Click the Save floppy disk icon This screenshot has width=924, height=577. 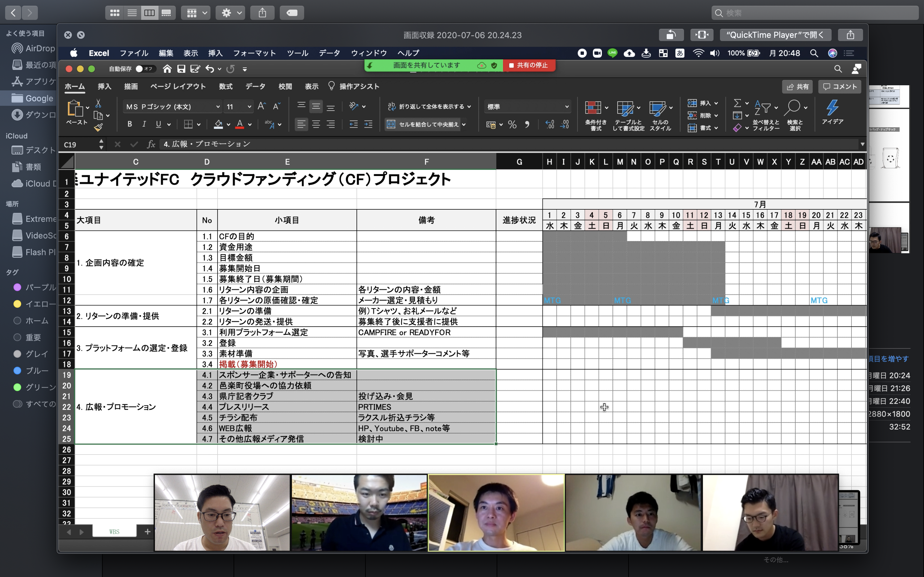(x=181, y=69)
